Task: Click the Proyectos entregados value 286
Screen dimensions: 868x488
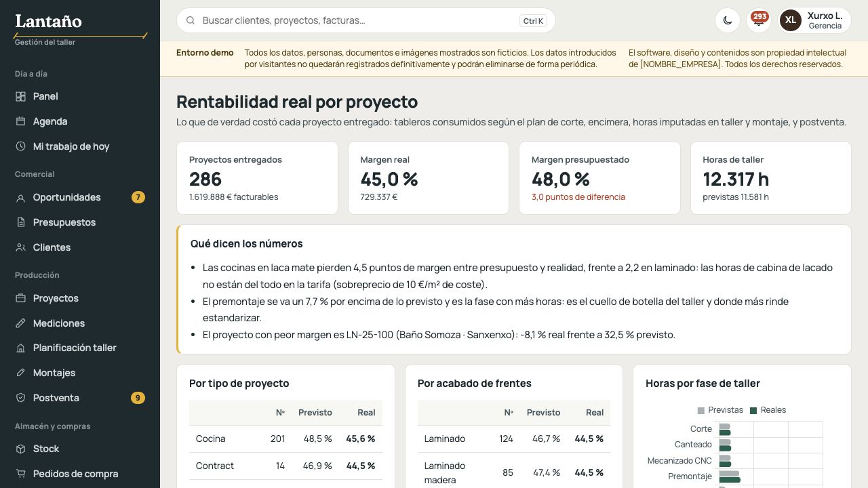Action: 205,179
